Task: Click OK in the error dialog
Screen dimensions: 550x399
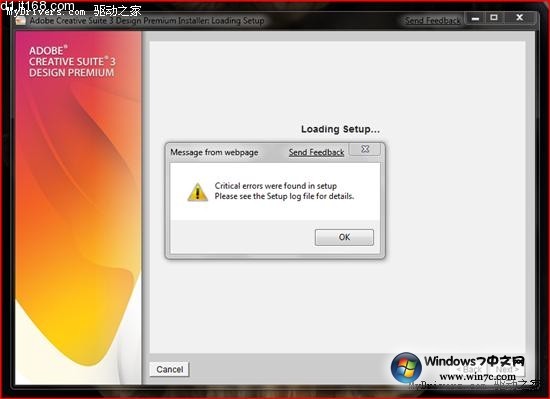Action: coord(344,237)
